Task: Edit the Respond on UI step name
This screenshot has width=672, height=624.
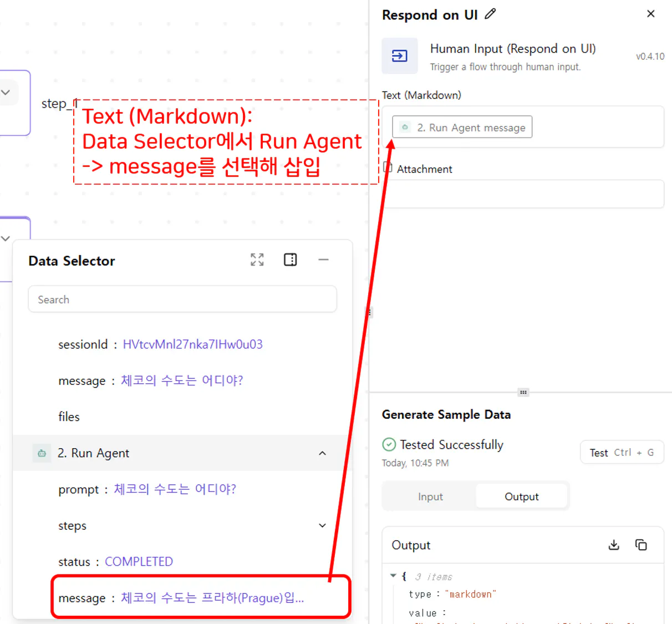Action: coord(490,14)
